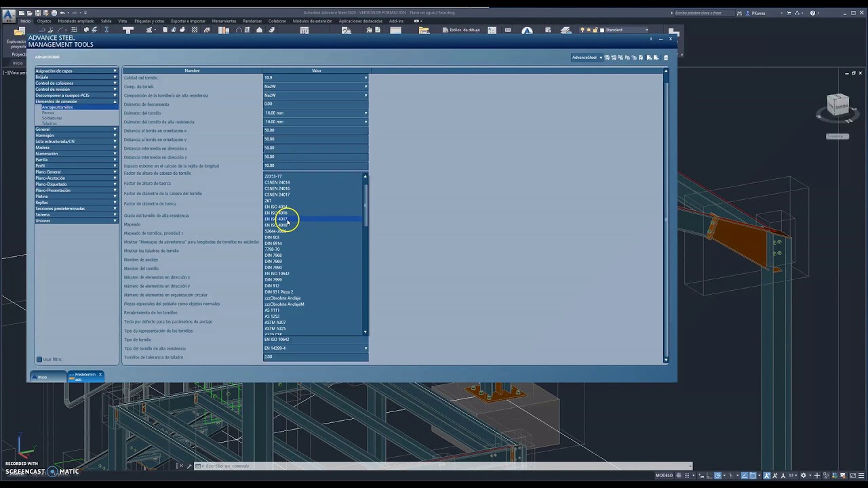Open the Etiquetas y cotas ribbon tab
Viewport: 868px width, 488px height.
149,21
